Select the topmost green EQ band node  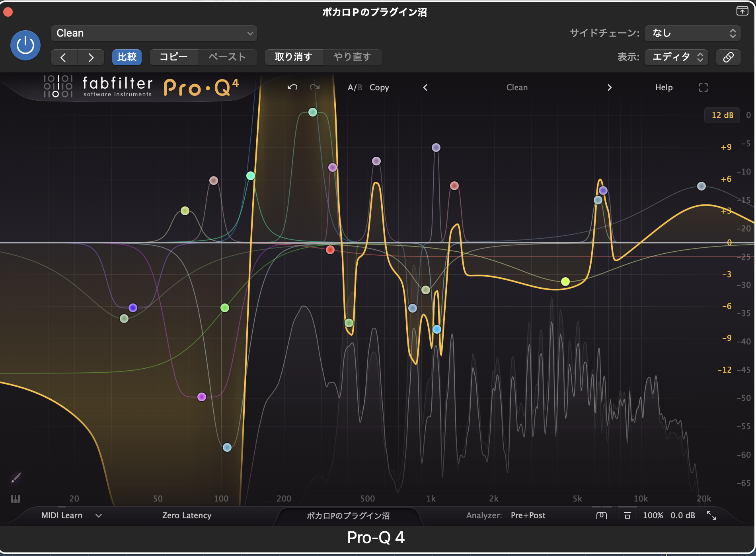click(313, 112)
